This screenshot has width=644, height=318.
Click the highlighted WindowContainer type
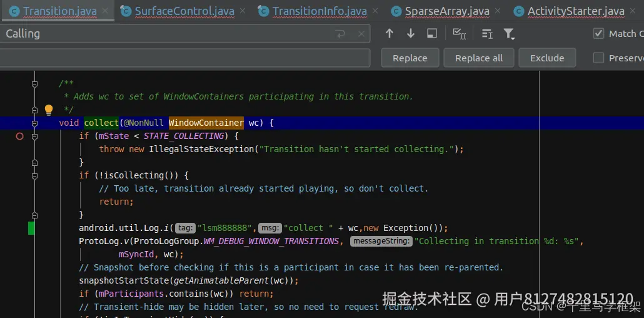(206, 123)
